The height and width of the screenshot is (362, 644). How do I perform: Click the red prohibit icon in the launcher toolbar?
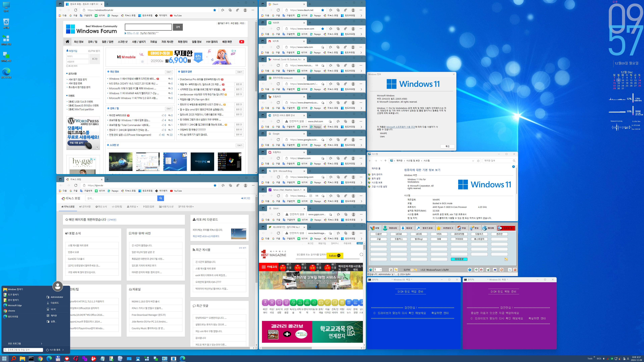click(501, 270)
